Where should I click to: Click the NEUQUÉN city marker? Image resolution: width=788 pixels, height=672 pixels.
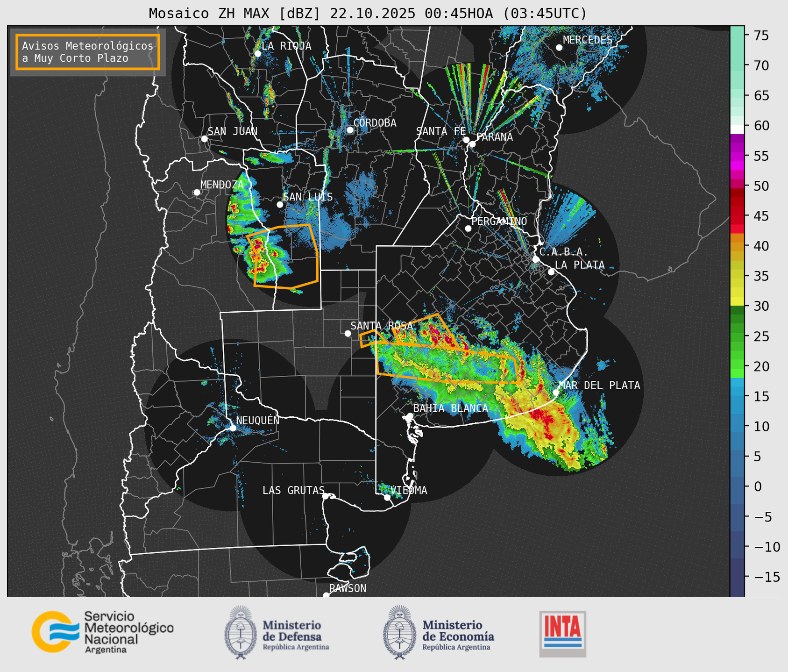point(233,428)
